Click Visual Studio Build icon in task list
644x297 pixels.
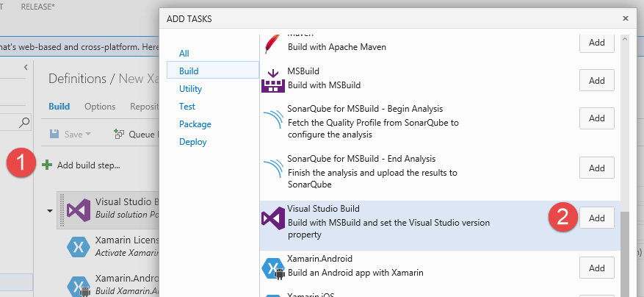tap(273, 218)
